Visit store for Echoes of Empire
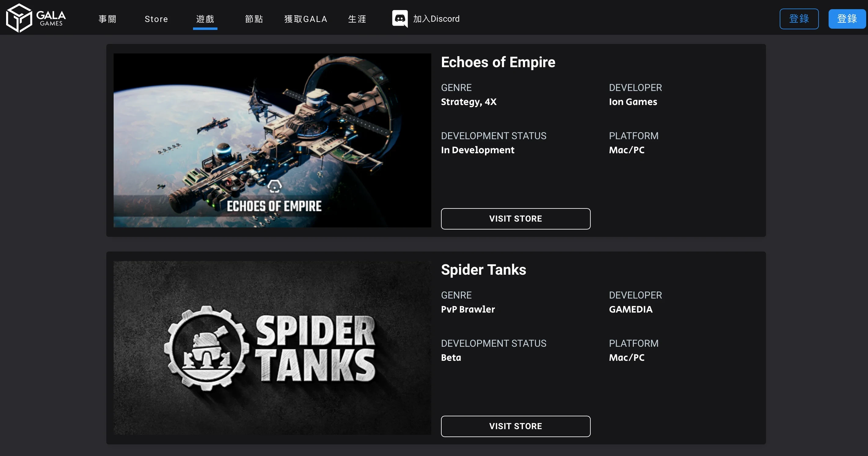The width and height of the screenshot is (868, 456). pos(516,219)
